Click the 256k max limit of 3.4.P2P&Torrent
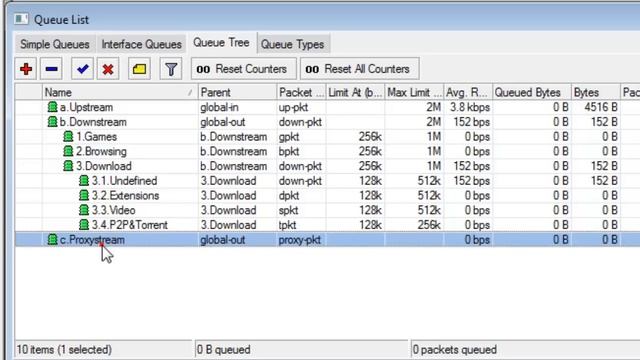The image size is (640, 360). pos(414,225)
